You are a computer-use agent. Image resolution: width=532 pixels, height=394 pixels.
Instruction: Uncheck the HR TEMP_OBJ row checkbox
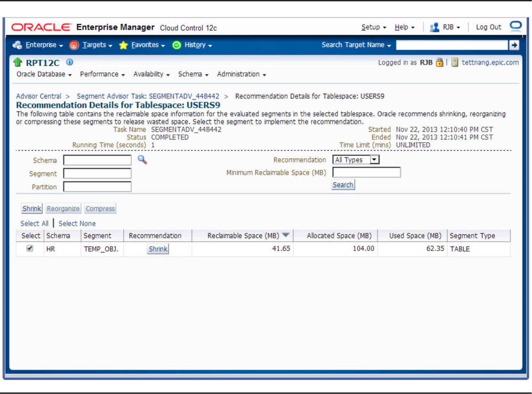[30, 248]
